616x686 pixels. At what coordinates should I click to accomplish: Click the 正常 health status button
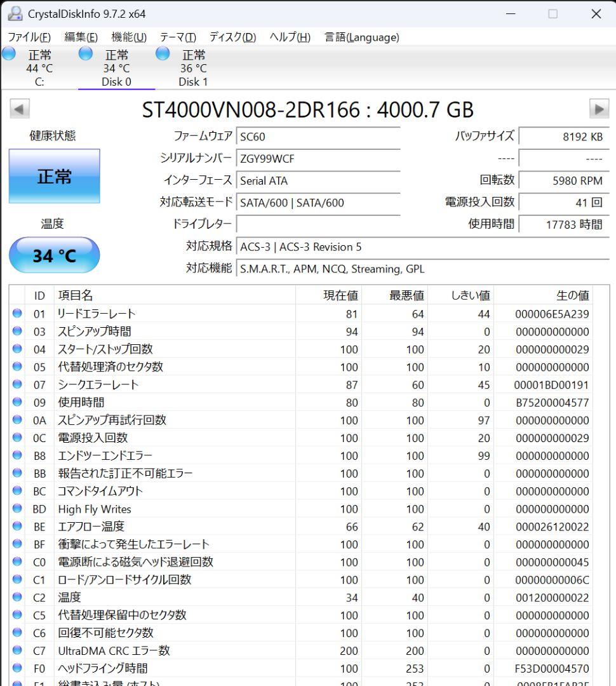pos(54,177)
